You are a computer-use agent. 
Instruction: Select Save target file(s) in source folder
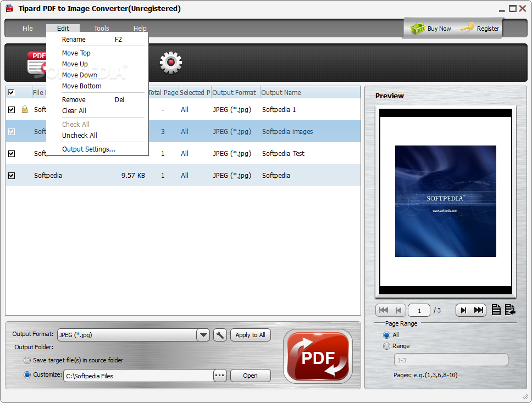pos(27,360)
